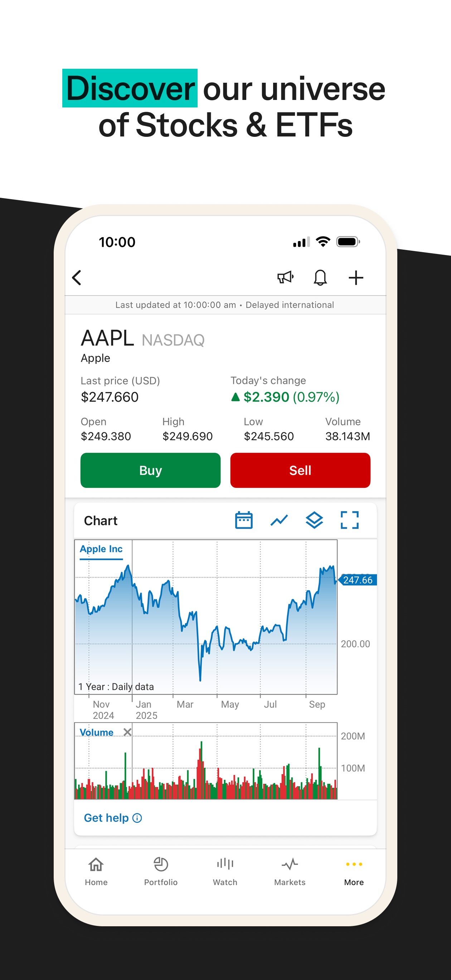Switch to the Portfolio tab
This screenshot has width=451, height=980.
[161, 871]
